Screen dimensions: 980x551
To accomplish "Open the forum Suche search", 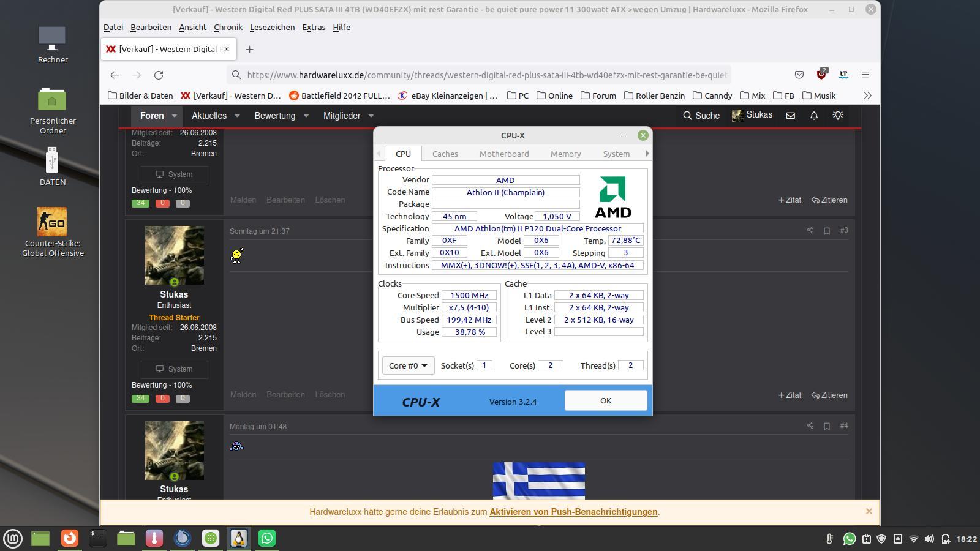I will point(701,115).
